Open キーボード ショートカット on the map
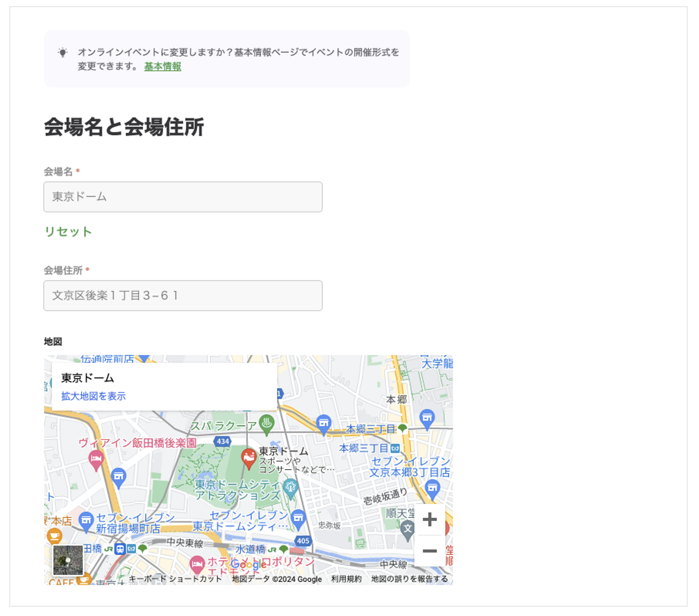The height and width of the screenshot is (616, 699). pyautogui.click(x=174, y=579)
